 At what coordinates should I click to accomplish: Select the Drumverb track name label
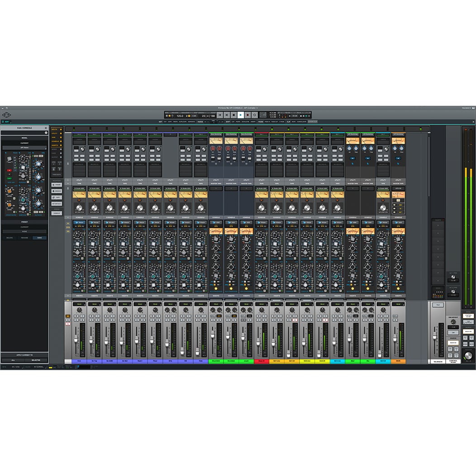(x=216, y=361)
